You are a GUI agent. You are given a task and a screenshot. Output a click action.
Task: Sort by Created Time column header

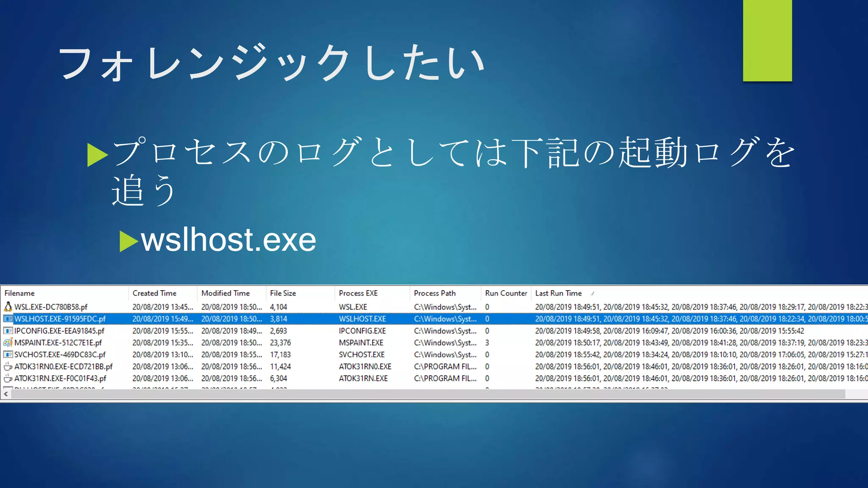(x=163, y=293)
